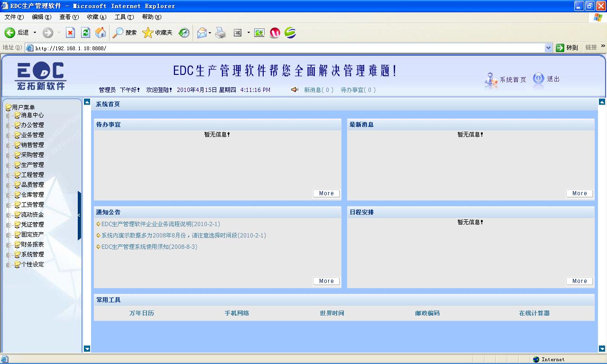The width and height of the screenshot is (607, 364).
Task: Click the 退出 power button icon
Action: [539, 80]
